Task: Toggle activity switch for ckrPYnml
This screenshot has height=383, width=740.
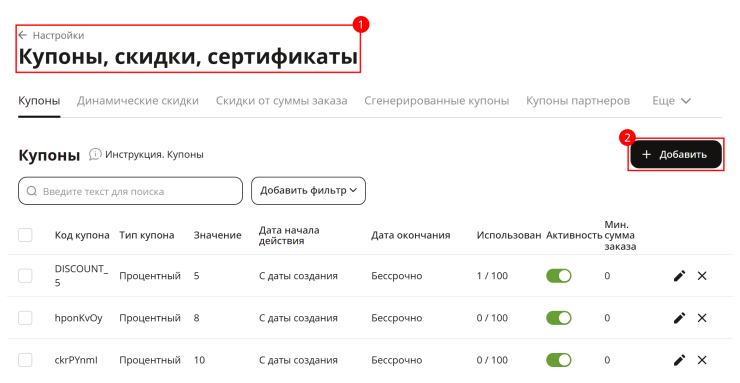Action: (559, 360)
